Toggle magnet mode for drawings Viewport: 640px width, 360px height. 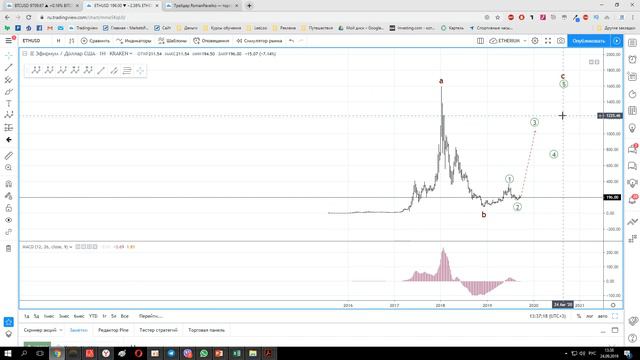[x=9, y=184]
